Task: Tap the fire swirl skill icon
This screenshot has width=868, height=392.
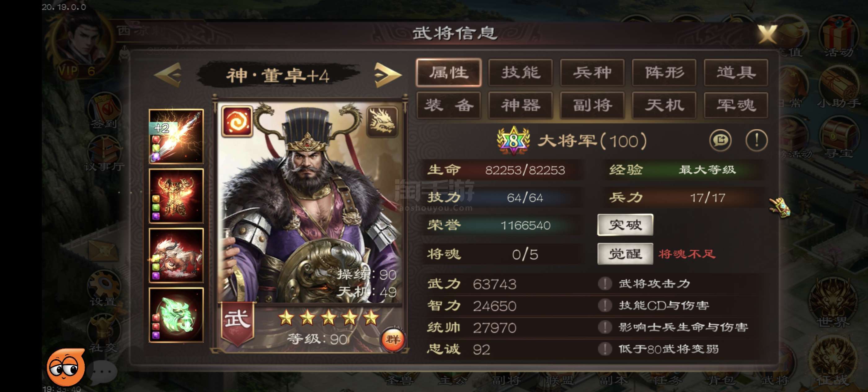Action: coord(237,122)
